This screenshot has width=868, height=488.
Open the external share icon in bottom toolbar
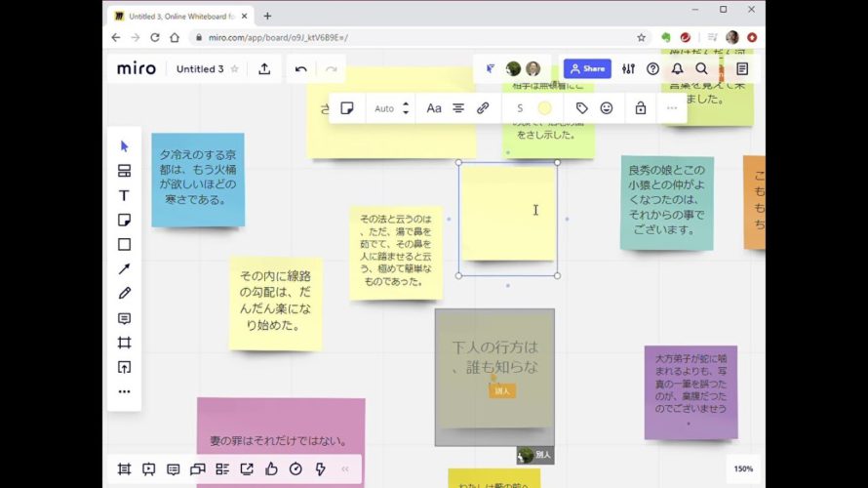click(x=247, y=469)
